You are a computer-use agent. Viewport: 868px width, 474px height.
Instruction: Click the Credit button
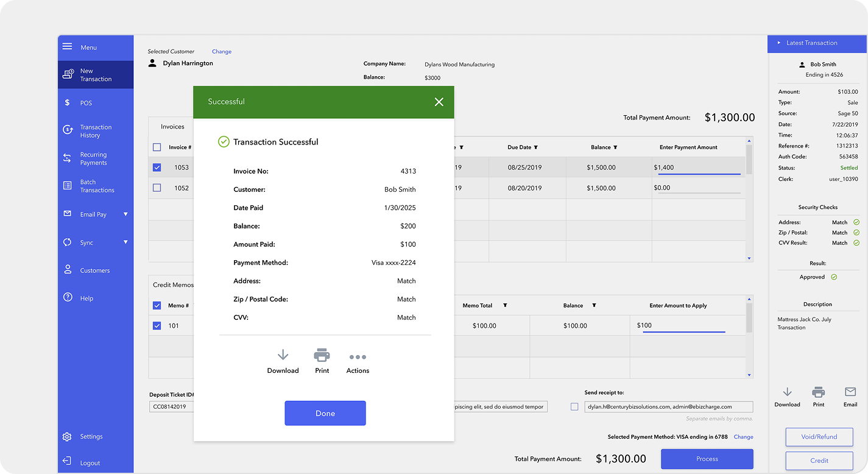point(819,461)
